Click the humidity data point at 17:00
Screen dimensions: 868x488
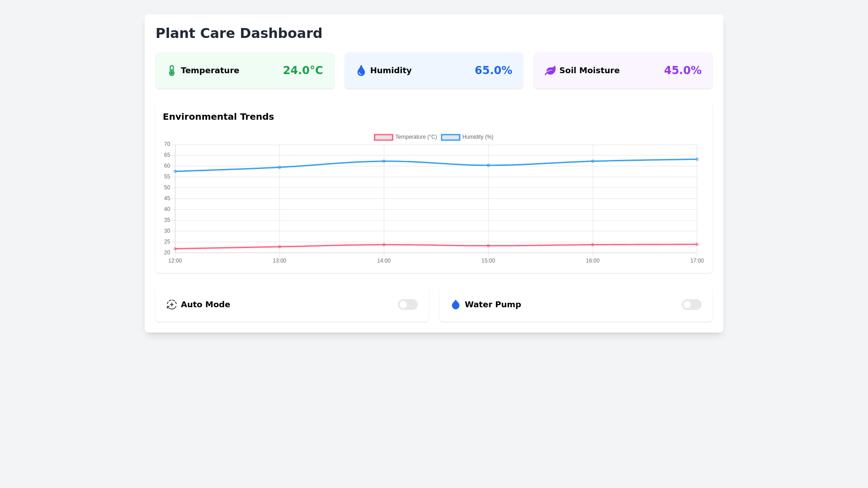[x=697, y=159]
